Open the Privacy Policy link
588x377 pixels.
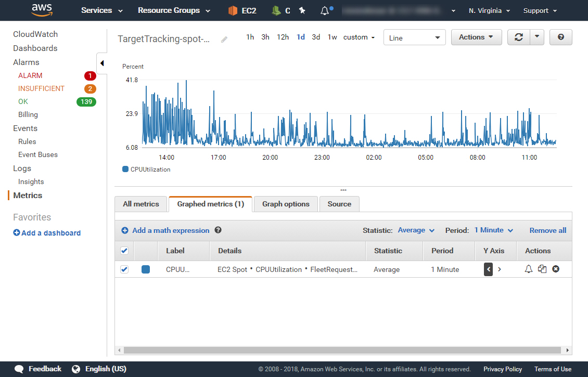click(503, 369)
